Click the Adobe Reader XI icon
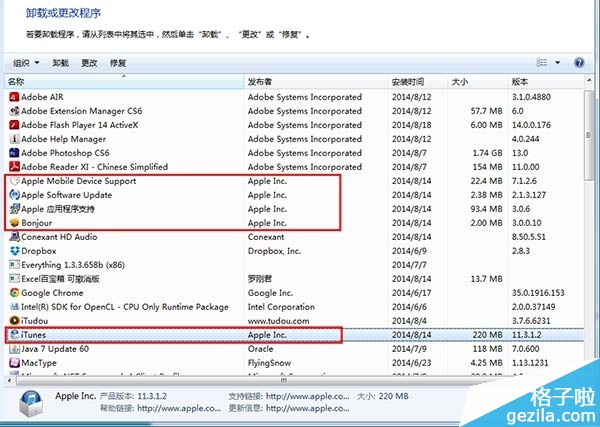The height and width of the screenshot is (427, 600). pos(14,167)
